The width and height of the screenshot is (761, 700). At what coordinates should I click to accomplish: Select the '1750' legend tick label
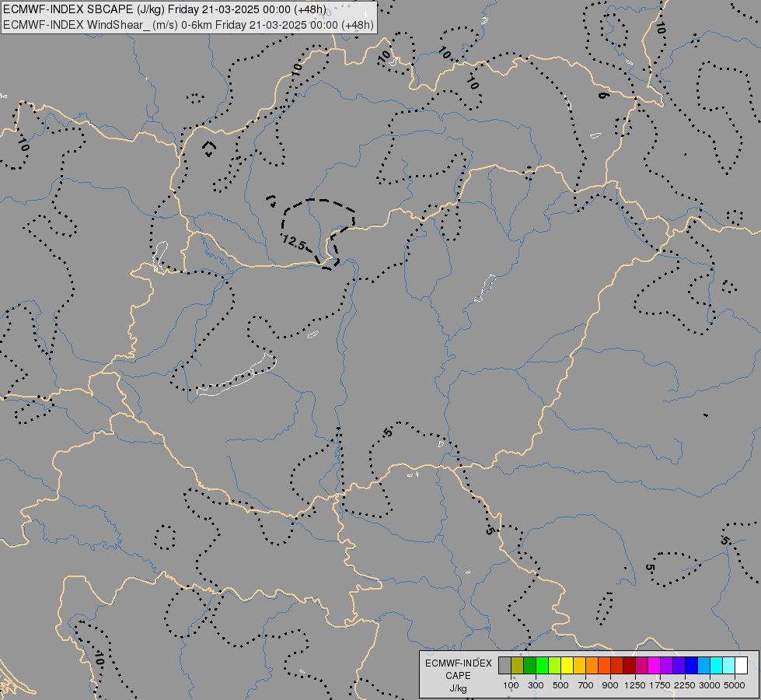click(x=660, y=685)
